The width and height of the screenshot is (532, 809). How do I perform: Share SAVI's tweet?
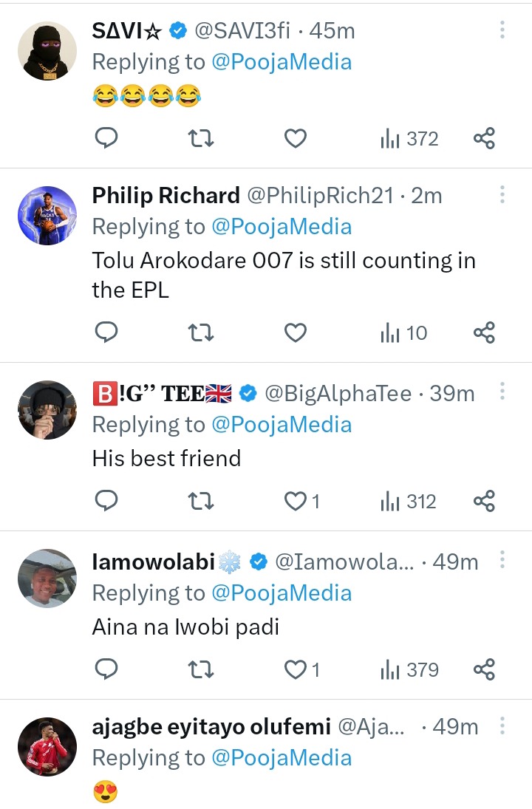[484, 138]
